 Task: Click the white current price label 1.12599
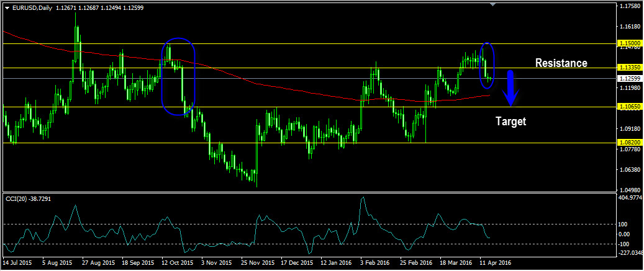(x=630, y=78)
